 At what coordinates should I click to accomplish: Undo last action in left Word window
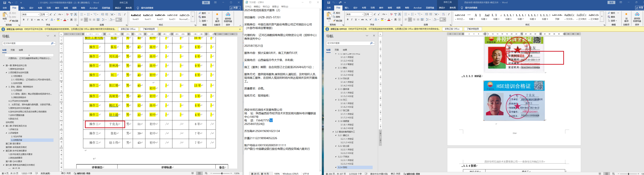coord(9,3)
